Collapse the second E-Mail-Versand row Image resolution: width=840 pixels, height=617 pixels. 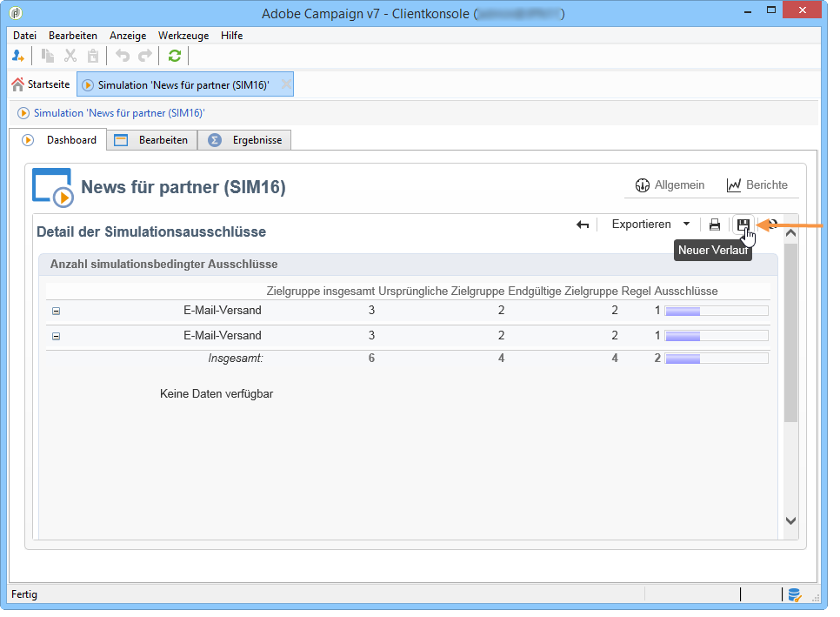(57, 336)
